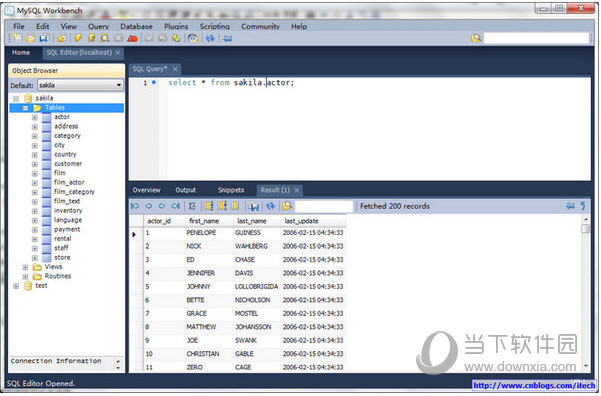Screen dimensions: 601x396
Task: Click the result search magnifier icon
Action: point(287,206)
